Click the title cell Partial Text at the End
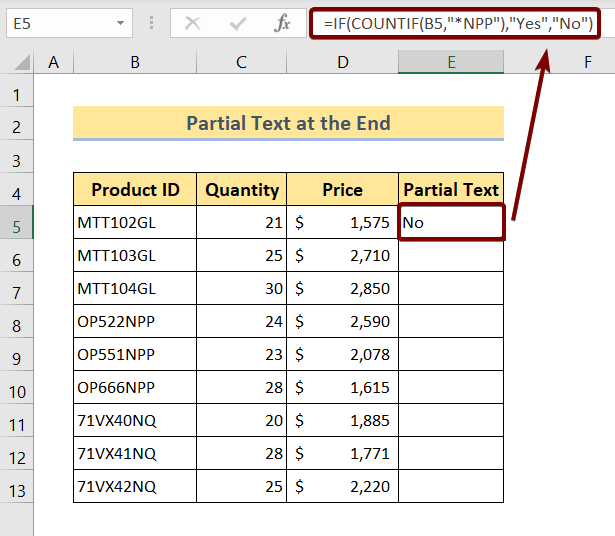The width and height of the screenshot is (615, 536). pos(288,124)
